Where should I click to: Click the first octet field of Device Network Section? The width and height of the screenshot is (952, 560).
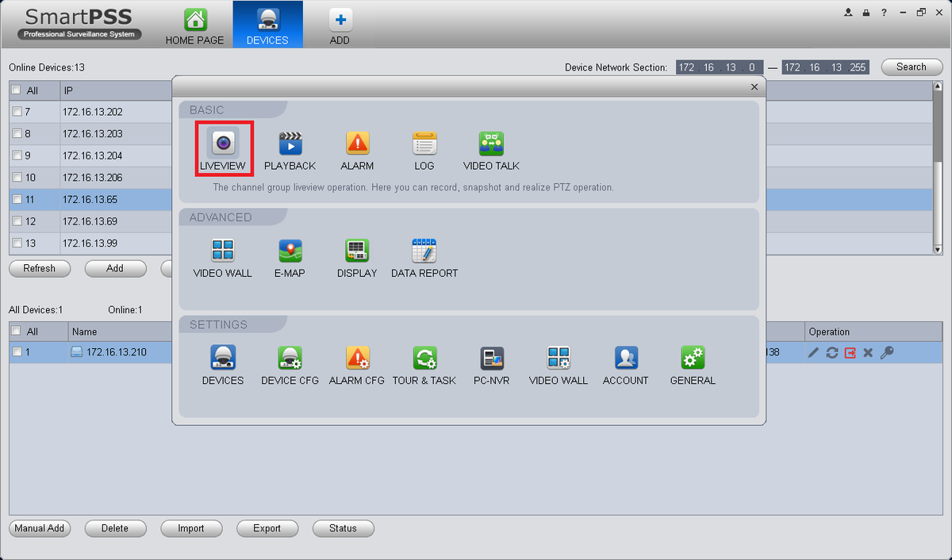[686, 67]
